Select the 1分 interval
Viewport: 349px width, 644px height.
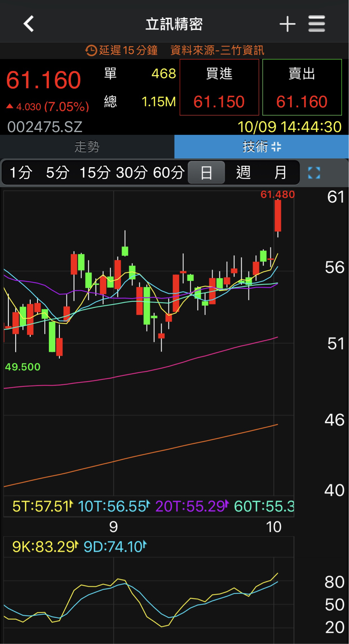point(21,173)
